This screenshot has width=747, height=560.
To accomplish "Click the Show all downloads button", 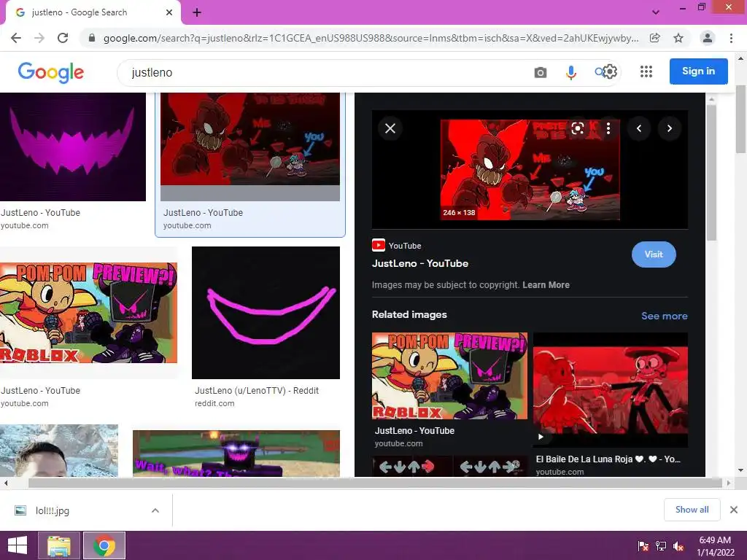I will [692, 510].
